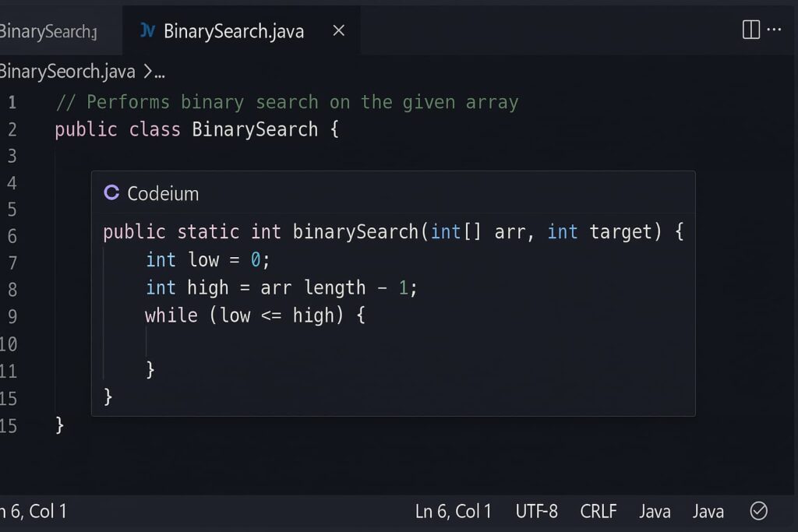This screenshot has width=798, height=532.
Task: Click the 'int low = 0;' line
Action: pos(207,260)
